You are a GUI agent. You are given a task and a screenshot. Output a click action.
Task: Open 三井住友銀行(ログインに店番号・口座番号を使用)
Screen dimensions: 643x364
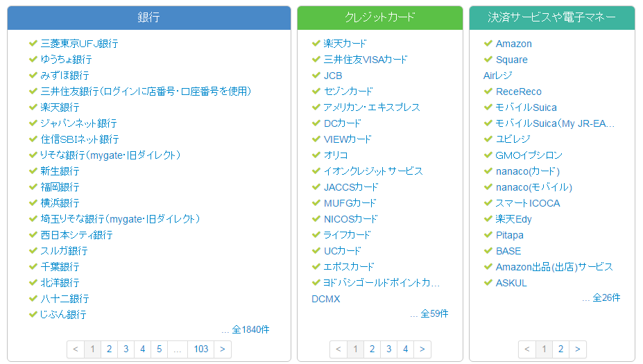[x=146, y=92]
